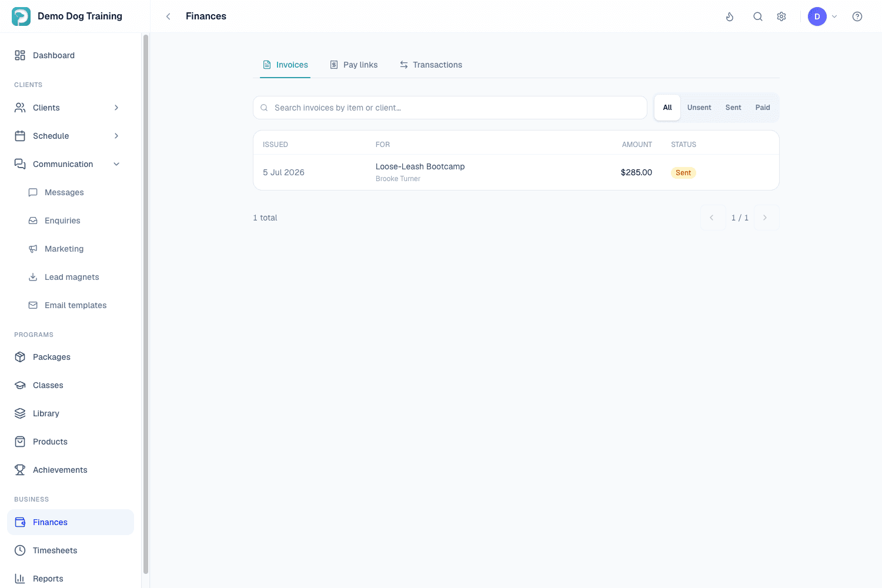Click the Library layers icon

pos(20,413)
